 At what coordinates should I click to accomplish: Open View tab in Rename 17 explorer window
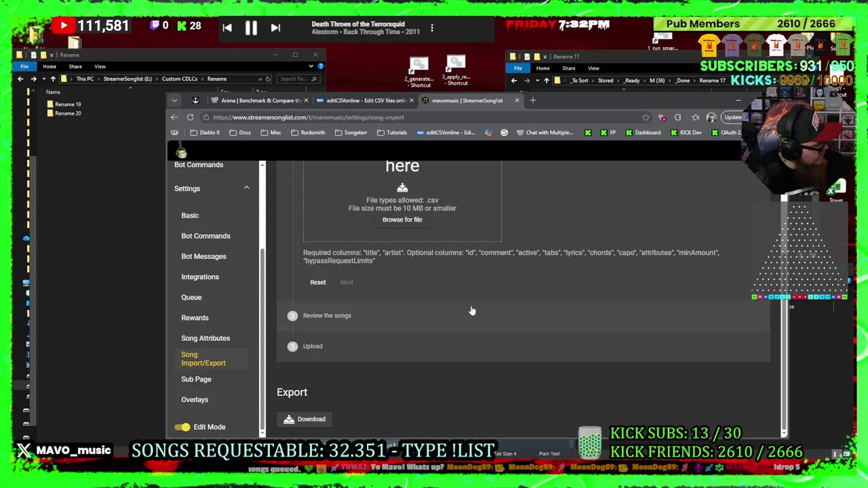pos(593,68)
